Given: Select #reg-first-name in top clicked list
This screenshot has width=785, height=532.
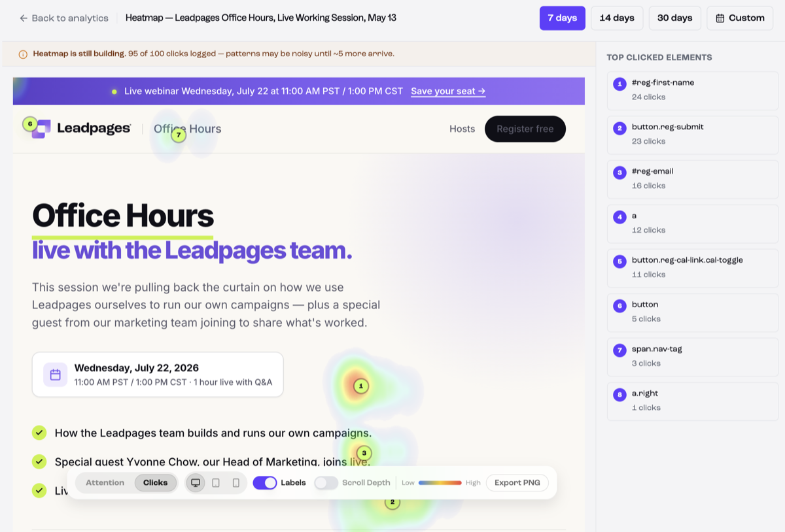Looking at the screenshot, I should (x=693, y=90).
